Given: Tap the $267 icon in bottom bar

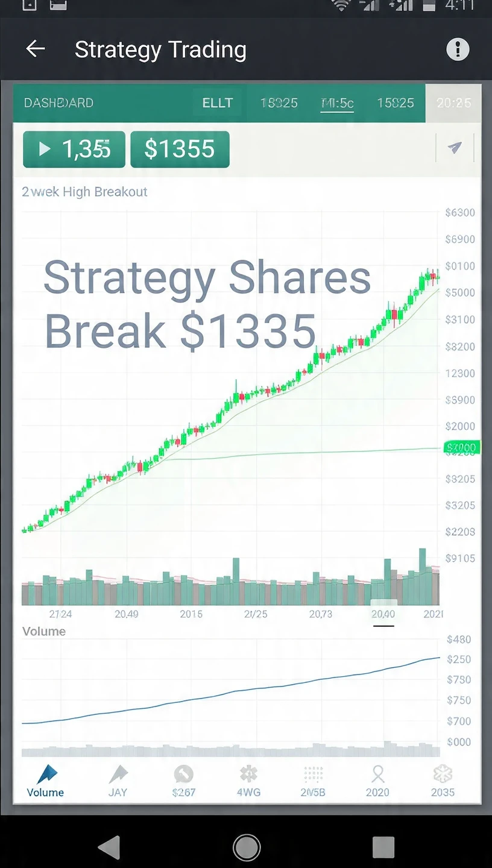Looking at the screenshot, I should (x=183, y=781).
